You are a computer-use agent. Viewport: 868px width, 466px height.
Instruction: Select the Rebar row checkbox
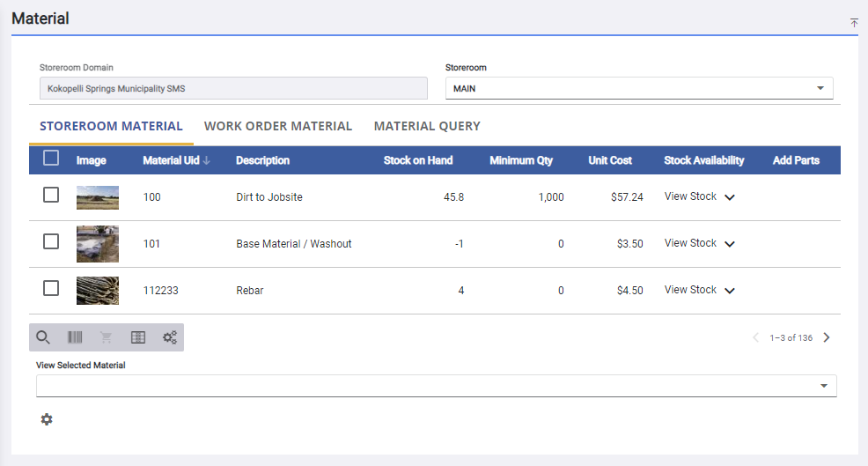[x=51, y=288]
